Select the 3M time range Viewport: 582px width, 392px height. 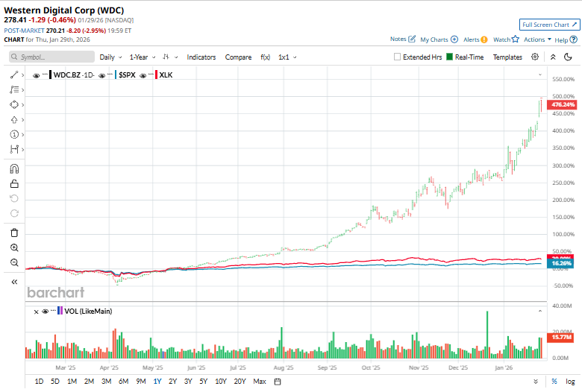[x=106, y=382]
